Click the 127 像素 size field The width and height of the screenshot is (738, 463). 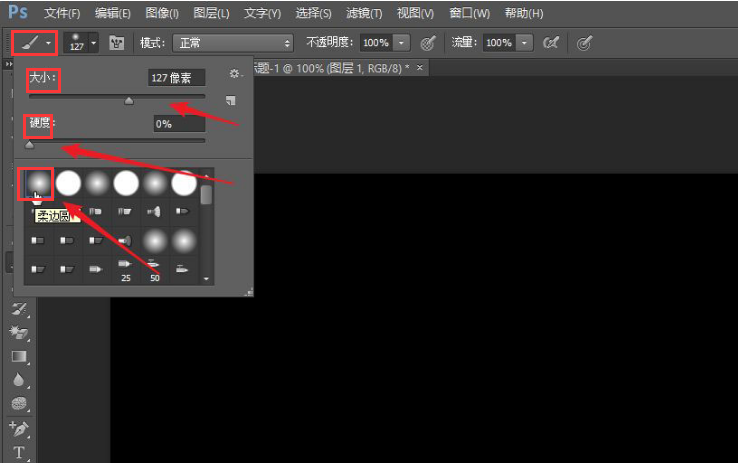point(176,78)
